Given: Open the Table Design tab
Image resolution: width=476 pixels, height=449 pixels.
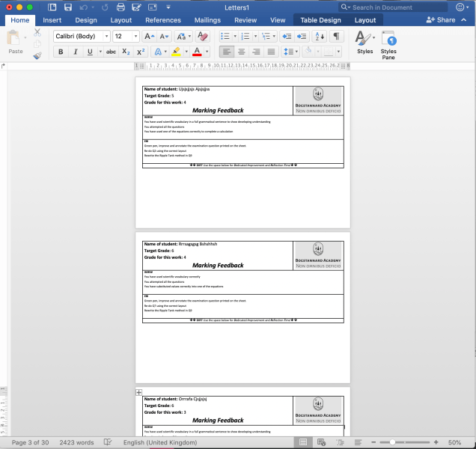Looking at the screenshot, I should (x=320, y=20).
